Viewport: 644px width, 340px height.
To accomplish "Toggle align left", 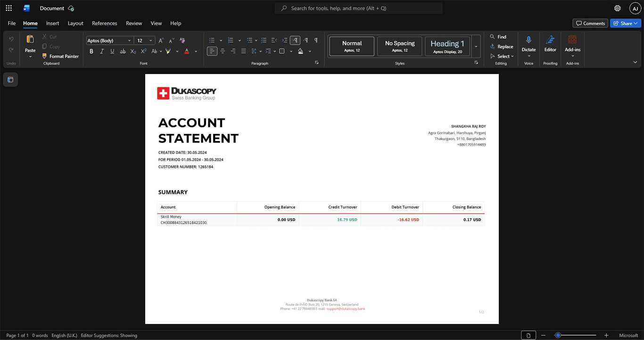I will pyautogui.click(x=212, y=51).
